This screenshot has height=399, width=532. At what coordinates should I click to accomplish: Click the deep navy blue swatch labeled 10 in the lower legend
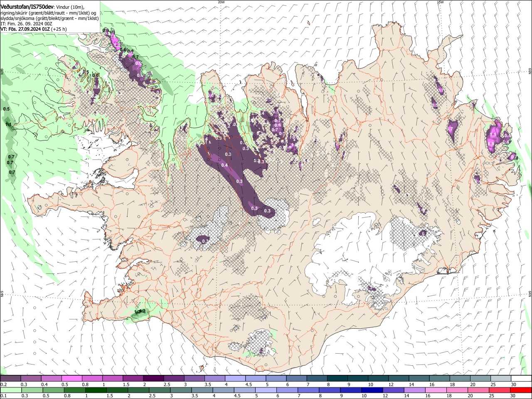tap(372, 390)
